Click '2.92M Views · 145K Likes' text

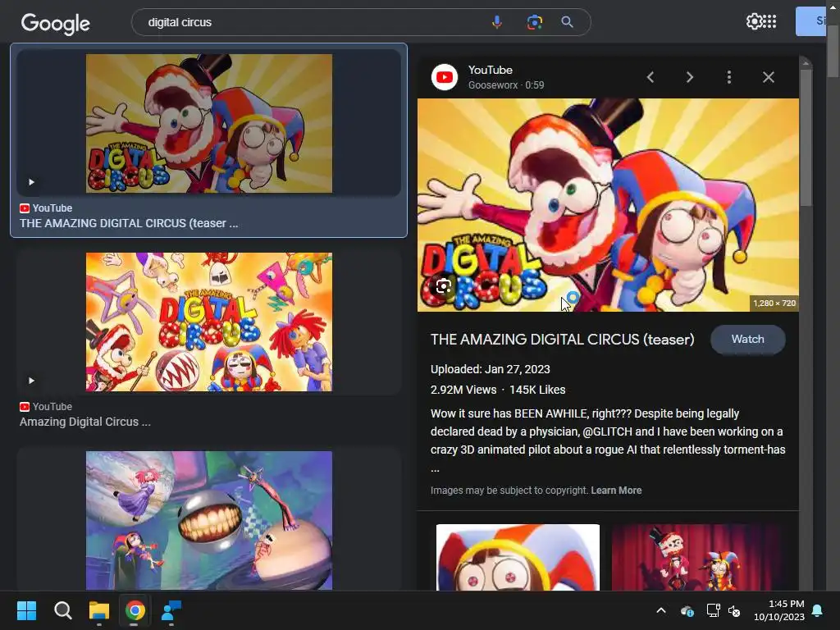tap(498, 390)
